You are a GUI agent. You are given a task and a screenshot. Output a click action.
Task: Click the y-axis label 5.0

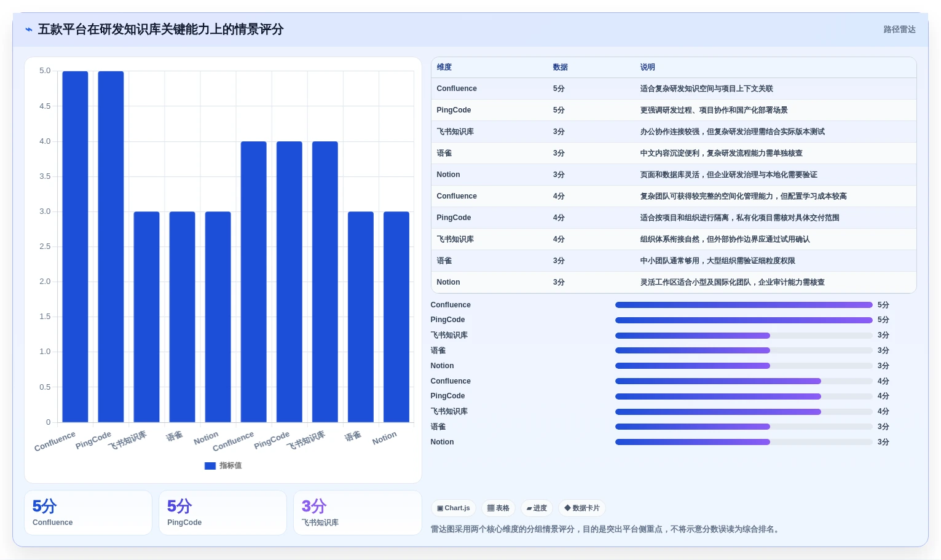tap(45, 71)
